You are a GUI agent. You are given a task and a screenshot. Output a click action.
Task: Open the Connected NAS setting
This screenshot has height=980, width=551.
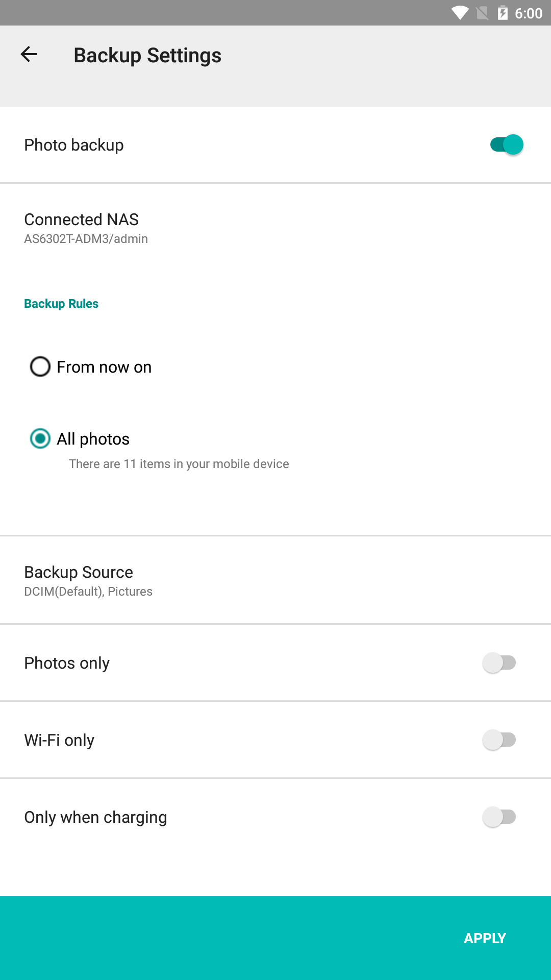(275, 228)
